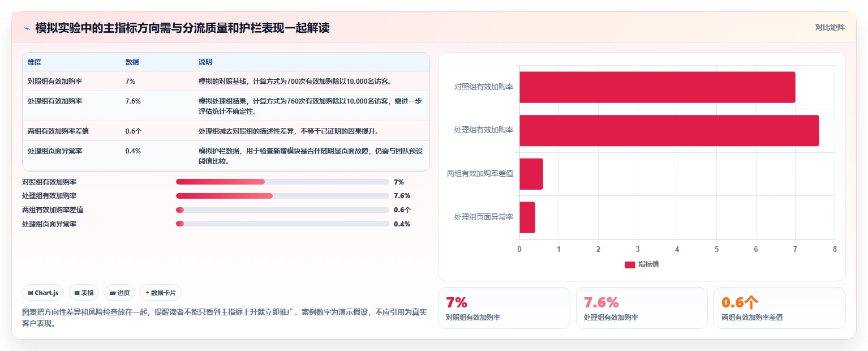Screen dimensions: 868x351
Task: Click the 对照组有效加购率 progress bar
Action: 282,182
